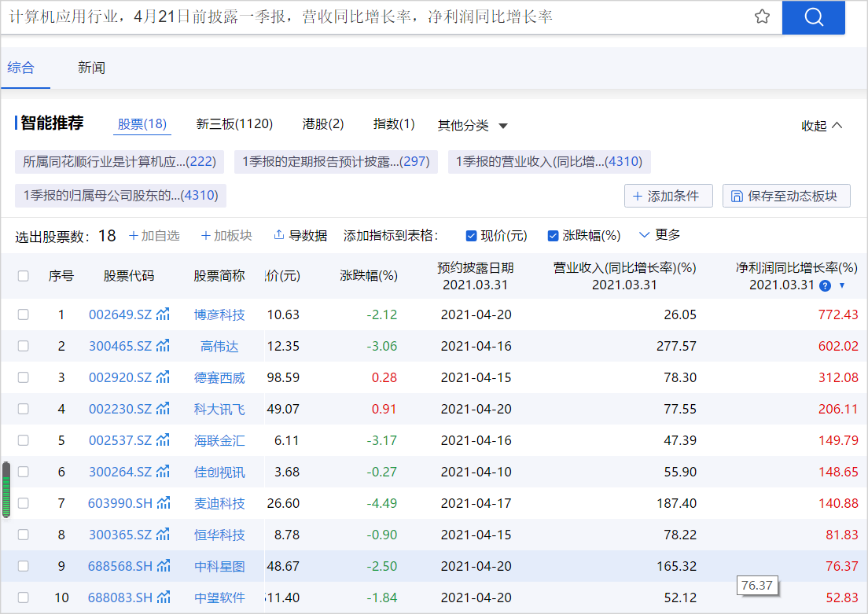
Task: Open chart icon for 300465.SZ
Action: click(163, 346)
